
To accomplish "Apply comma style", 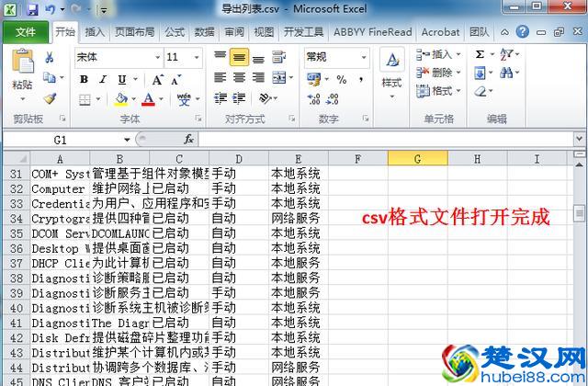I will (361, 79).
